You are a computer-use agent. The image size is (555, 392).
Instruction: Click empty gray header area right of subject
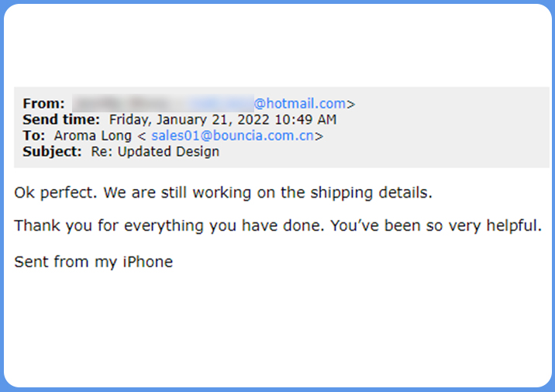(388, 152)
